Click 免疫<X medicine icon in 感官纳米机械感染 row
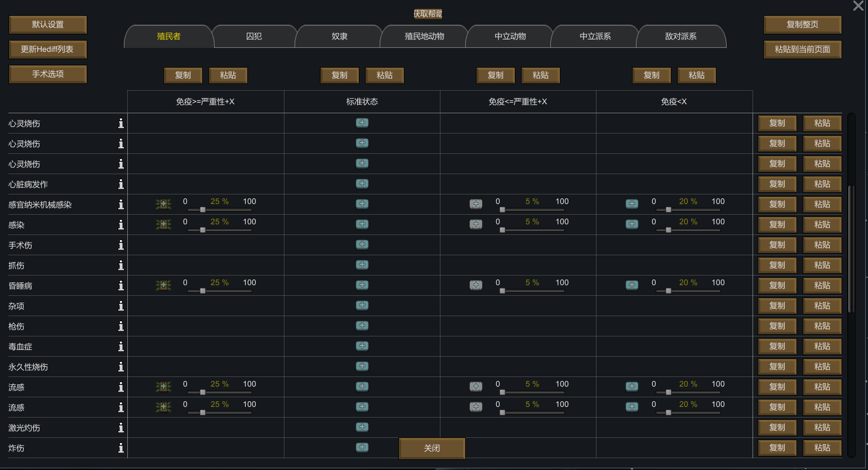This screenshot has height=470, width=868. [632, 204]
